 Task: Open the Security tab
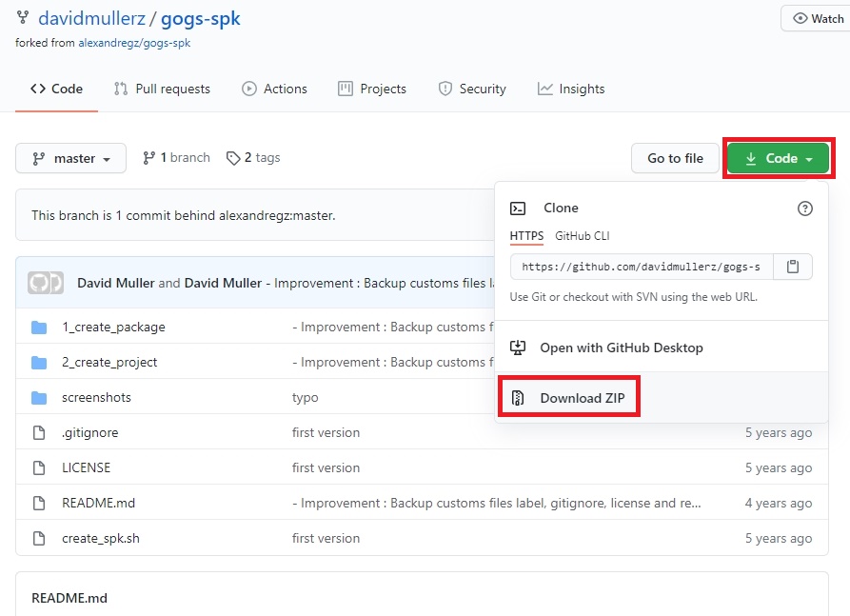(x=472, y=89)
